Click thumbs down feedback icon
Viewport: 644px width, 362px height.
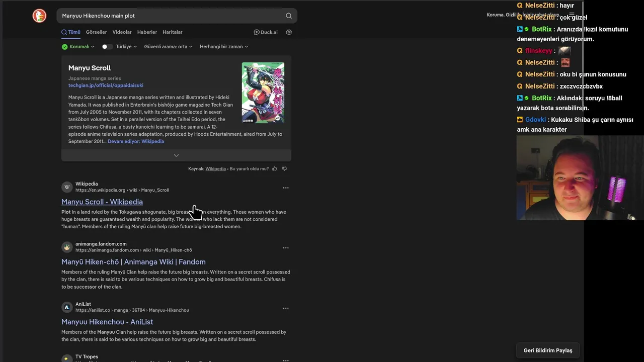[x=284, y=168]
